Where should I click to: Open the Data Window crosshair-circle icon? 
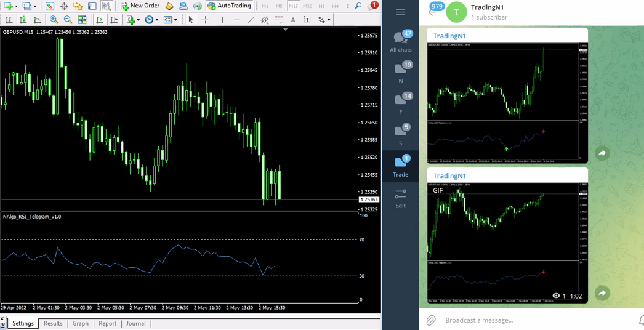tap(64, 6)
